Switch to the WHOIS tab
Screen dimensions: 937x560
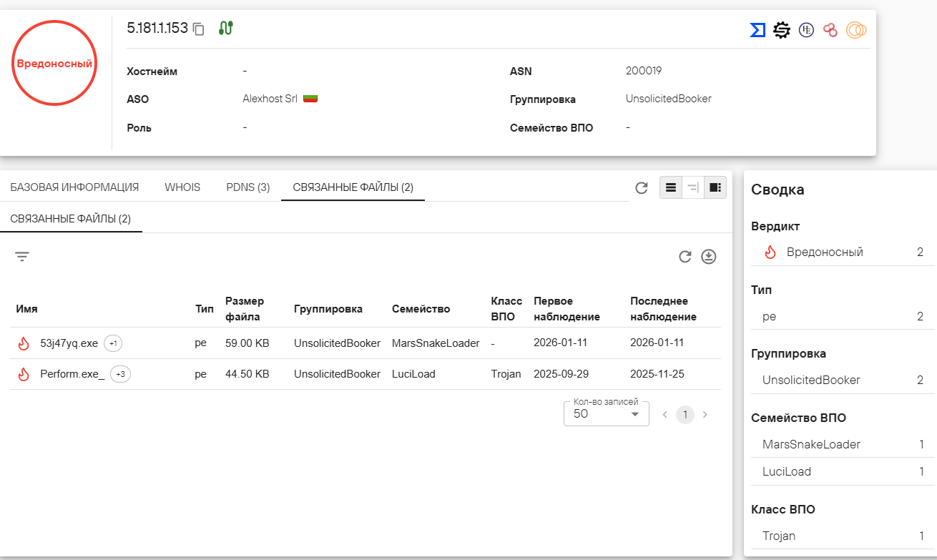(x=182, y=187)
